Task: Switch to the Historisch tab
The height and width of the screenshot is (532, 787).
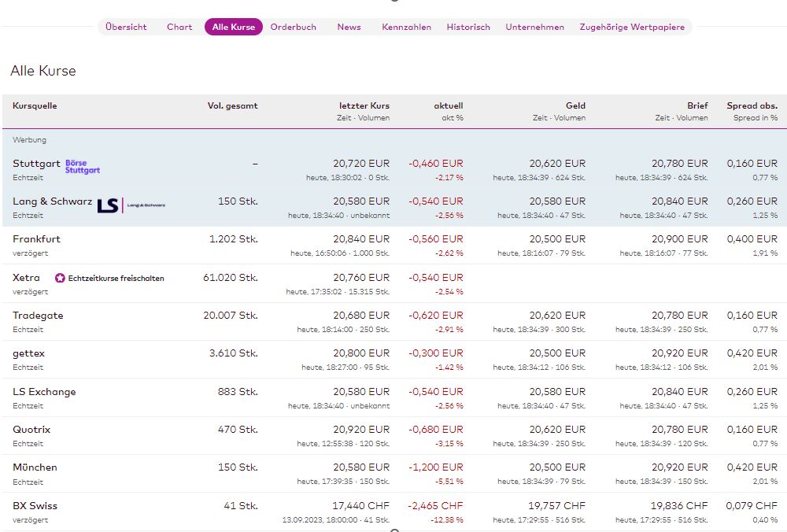Action: point(467,27)
